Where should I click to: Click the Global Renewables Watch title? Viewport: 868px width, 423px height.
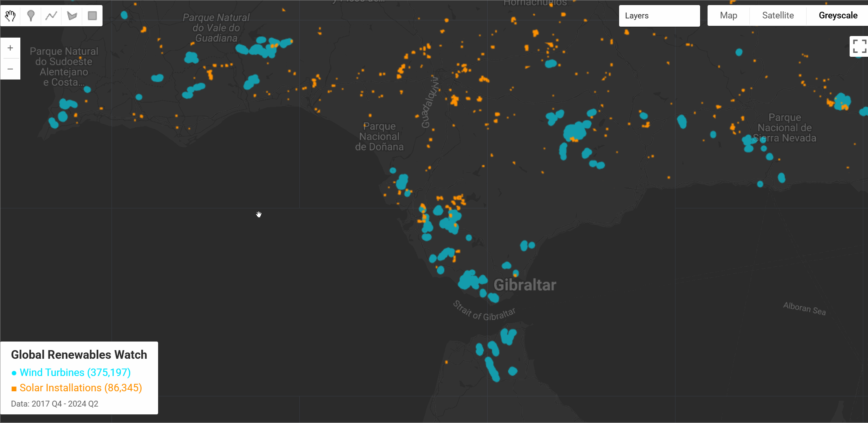[x=79, y=354]
